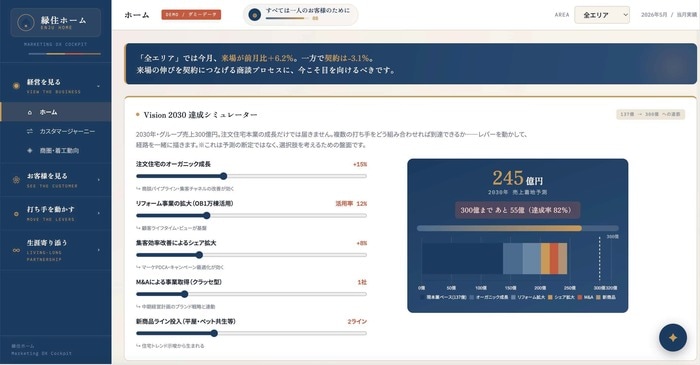Expand the 打ち手を動かす sidebar section
The height and width of the screenshot is (365, 700).
point(99,213)
